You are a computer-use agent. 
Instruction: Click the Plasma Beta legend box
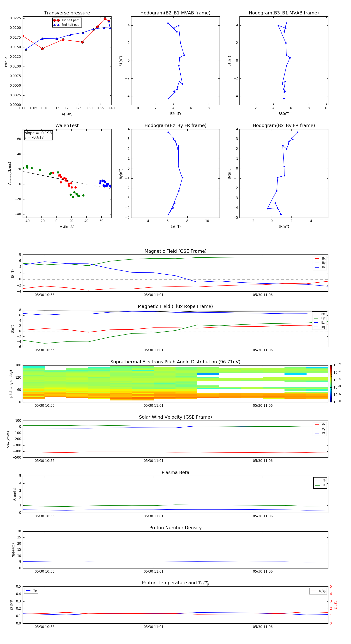tap(320, 483)
